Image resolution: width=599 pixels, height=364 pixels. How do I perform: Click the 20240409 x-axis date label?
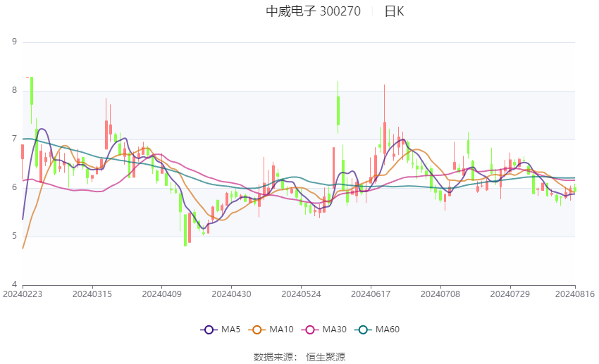[x=161, y=294]
